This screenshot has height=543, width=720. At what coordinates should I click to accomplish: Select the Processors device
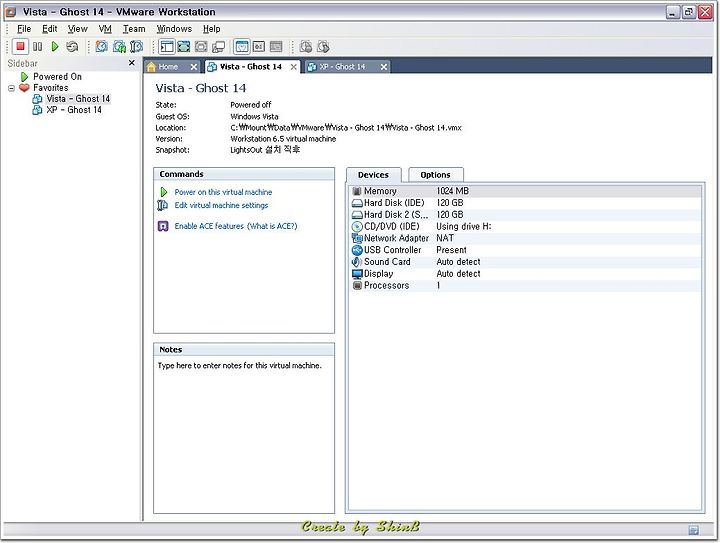click(526, 285)
